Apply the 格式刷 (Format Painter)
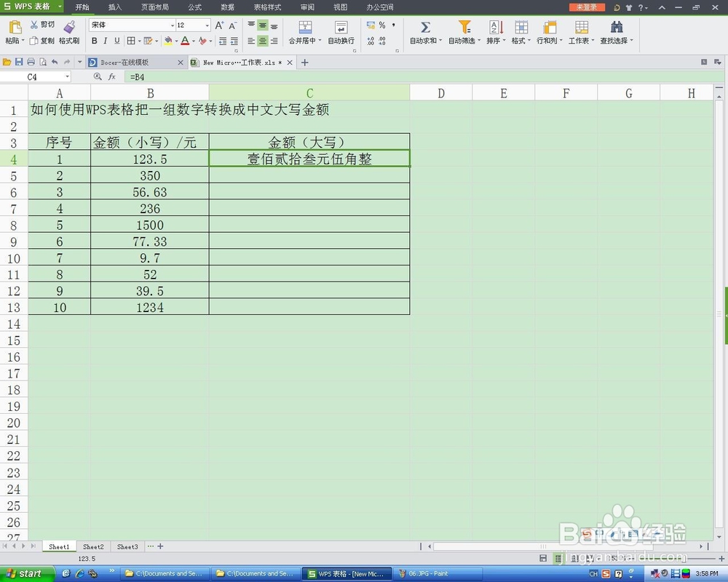This screenshot has height=582, width=728. click(68, 33)
